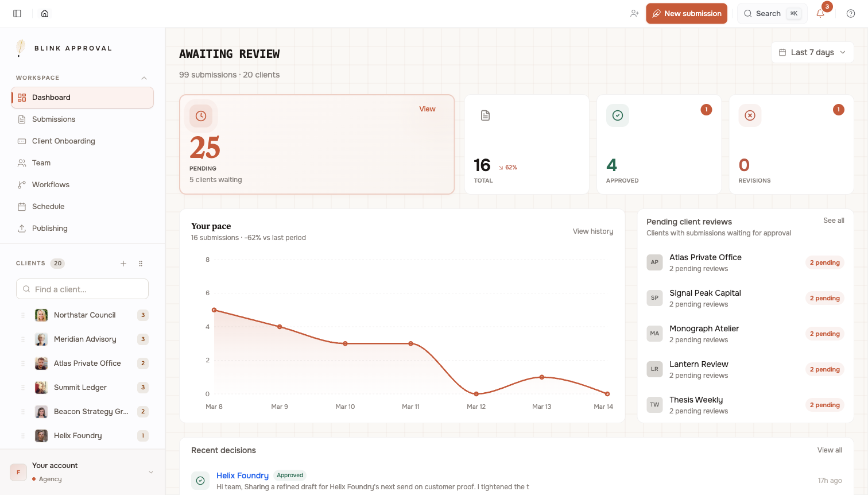Click the plus icon to add client
The image size is (868, 495).
pos(123,264)
